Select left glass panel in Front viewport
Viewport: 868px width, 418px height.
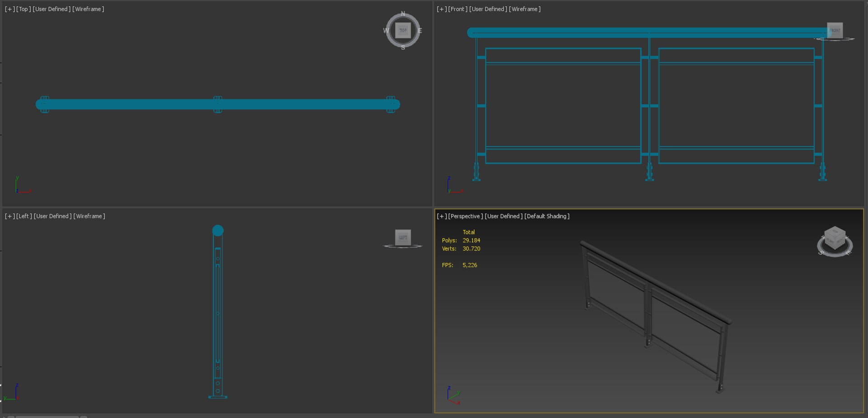pyautogui.click(x=563, y=105)
